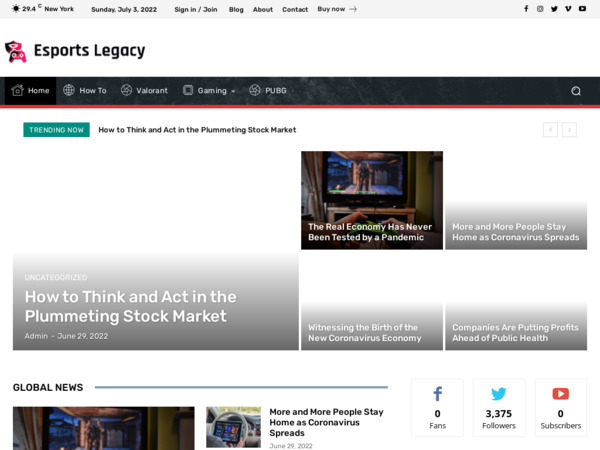Click the GLOBAL NEWS section heading
Screen dimensions: 600x450
coord(48,388)
